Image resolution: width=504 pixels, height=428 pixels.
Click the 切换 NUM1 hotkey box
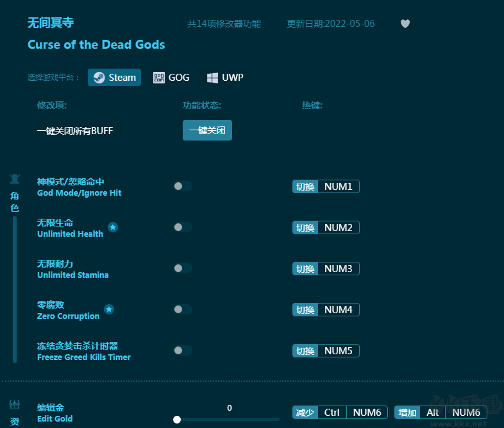tap(326, 187)
